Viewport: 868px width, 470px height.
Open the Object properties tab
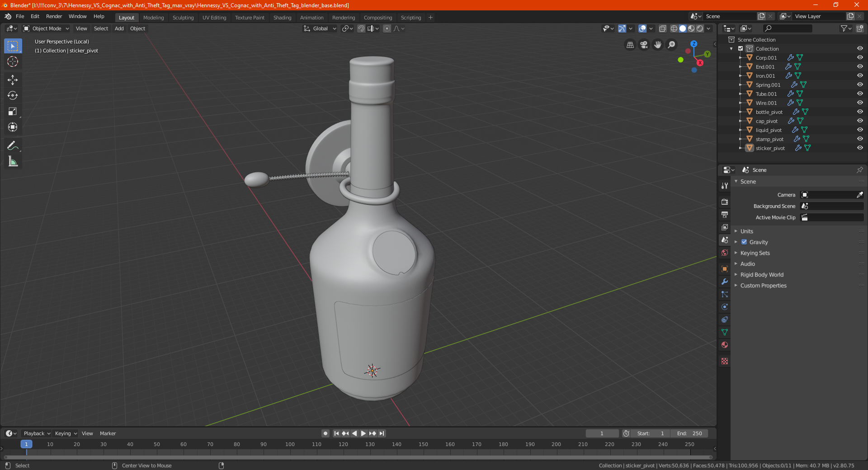pos(725,268)
